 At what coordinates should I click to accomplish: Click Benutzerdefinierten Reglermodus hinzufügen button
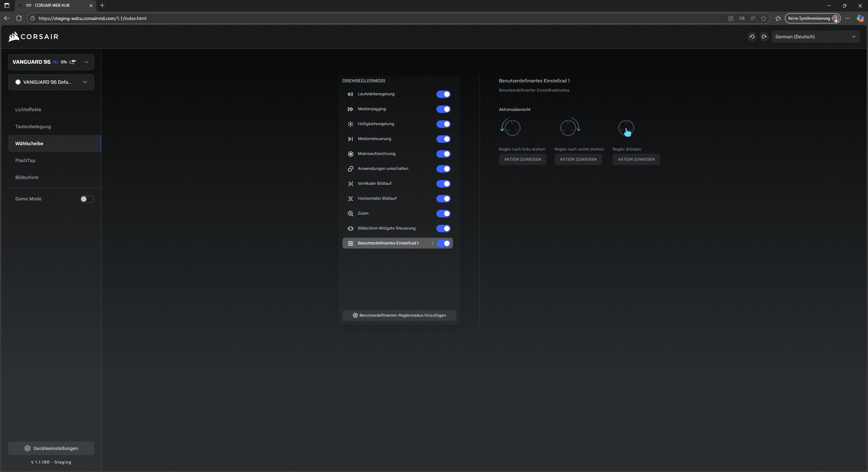point(399,315)
